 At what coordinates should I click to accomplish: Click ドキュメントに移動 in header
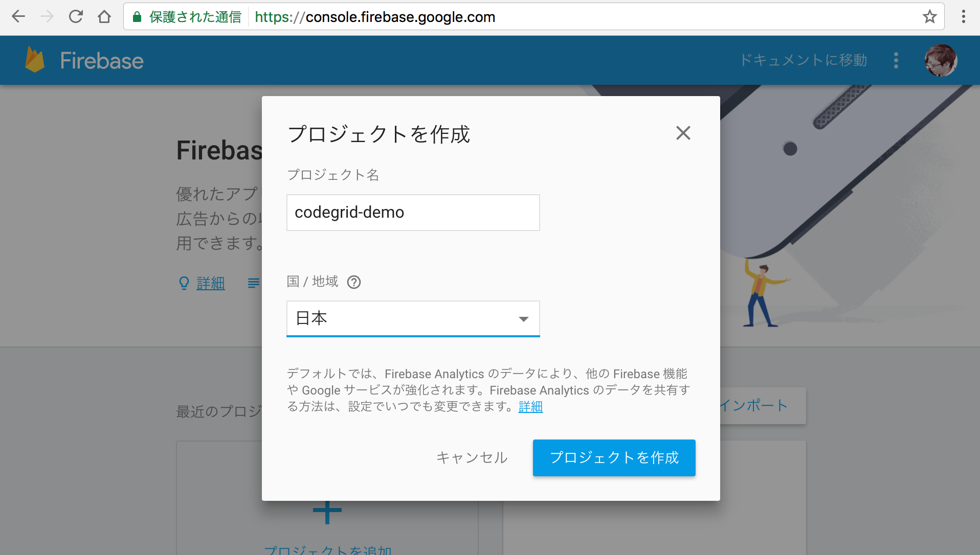click(803, 60)
